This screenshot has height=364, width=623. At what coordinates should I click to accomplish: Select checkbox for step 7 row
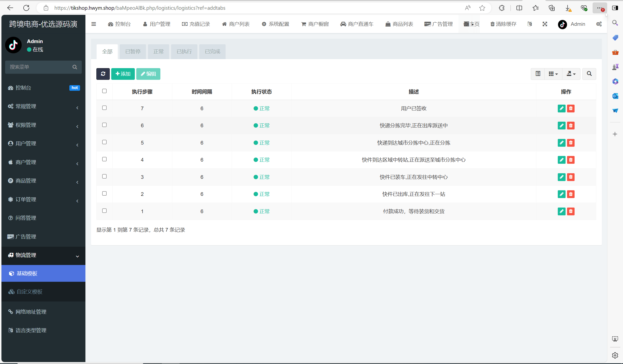104,108
